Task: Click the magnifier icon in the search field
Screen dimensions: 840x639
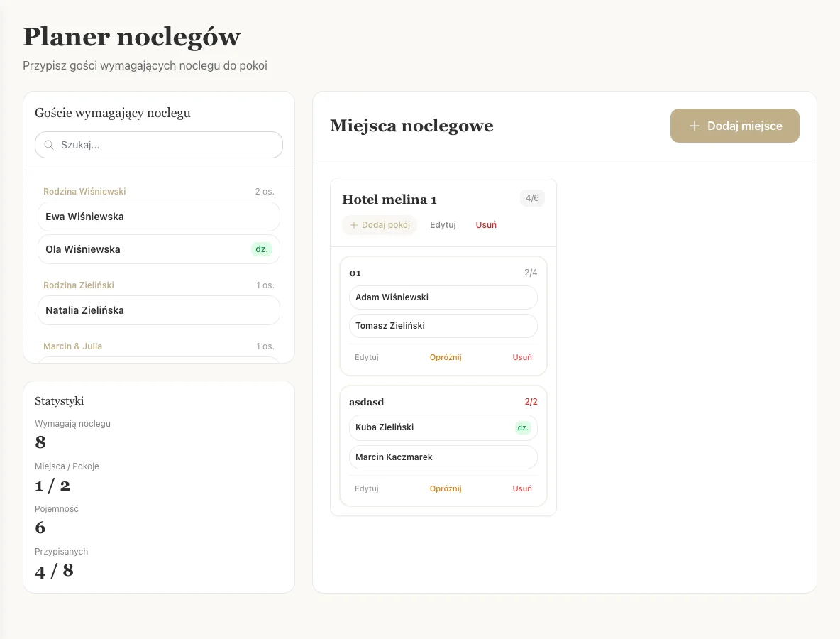Action: (48, 145)
